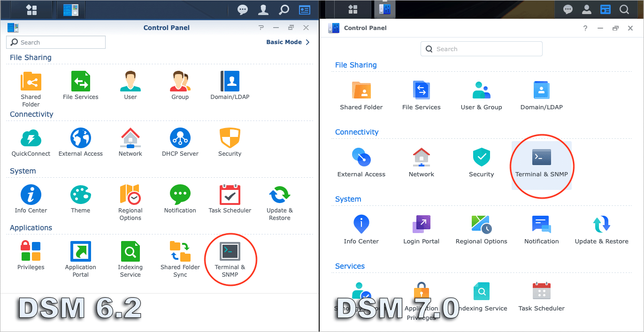Screen dimensions: 644x332
Task: Open DSM 6.2 widgets panel icon
Action: (305, 9)
